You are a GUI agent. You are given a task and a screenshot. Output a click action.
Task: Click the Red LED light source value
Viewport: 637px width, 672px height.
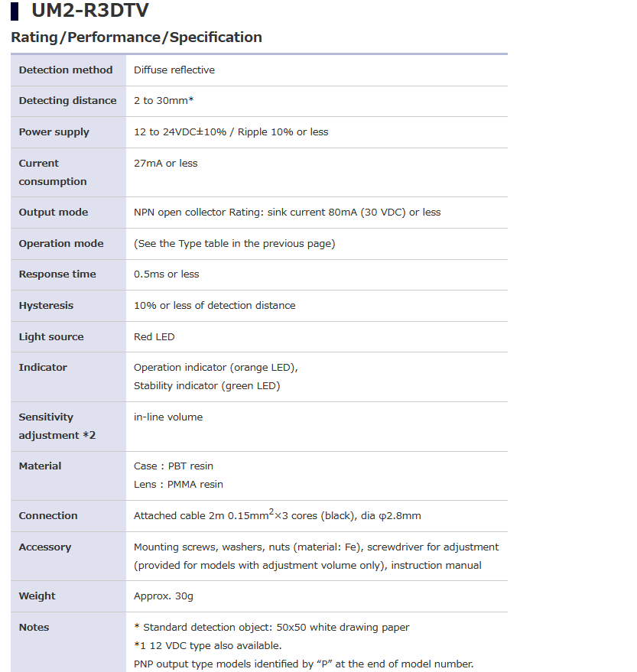154,336
